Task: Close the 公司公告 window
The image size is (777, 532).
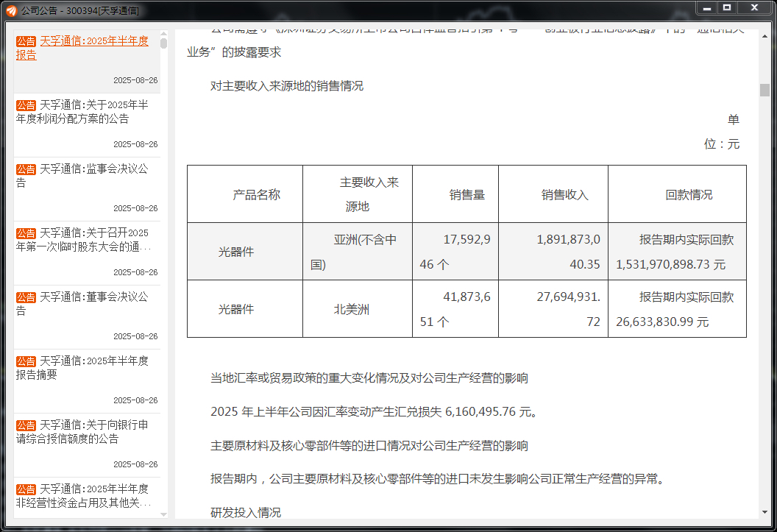Action: click(x=754, y=7)
